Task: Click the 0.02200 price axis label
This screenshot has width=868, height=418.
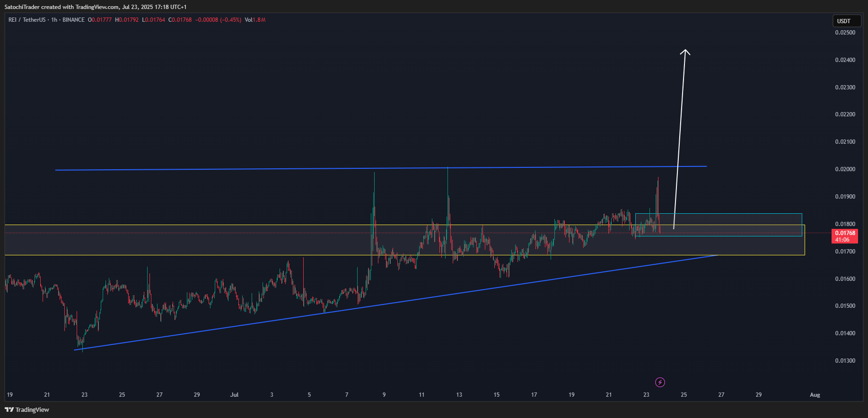Action: (845, 114)
